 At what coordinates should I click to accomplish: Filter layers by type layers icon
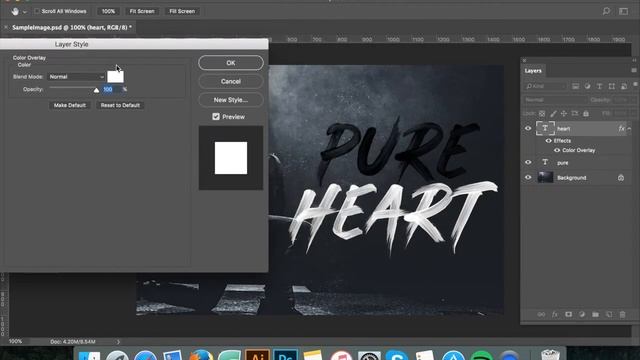599,86
